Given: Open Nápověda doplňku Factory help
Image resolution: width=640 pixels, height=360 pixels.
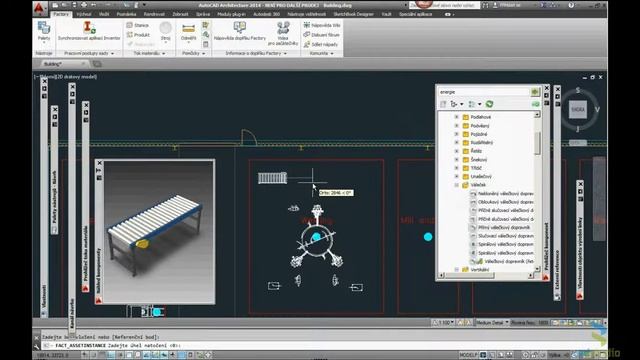Looking at the screenshot, I should [x=240, y=27].
